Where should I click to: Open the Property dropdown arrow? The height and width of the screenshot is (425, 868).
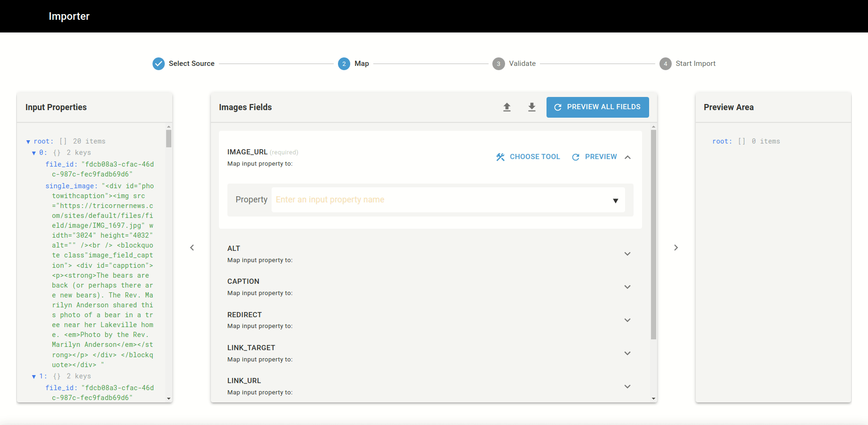[615, 200]
